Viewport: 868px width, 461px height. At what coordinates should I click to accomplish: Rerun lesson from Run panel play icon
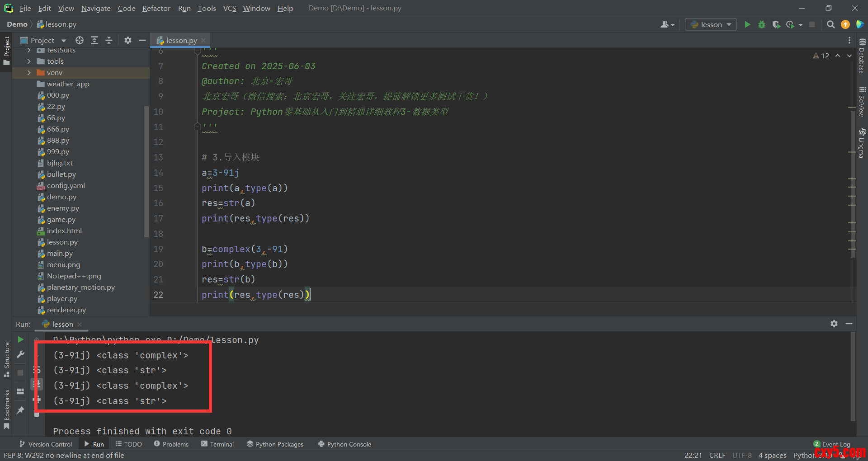(20, 339)
